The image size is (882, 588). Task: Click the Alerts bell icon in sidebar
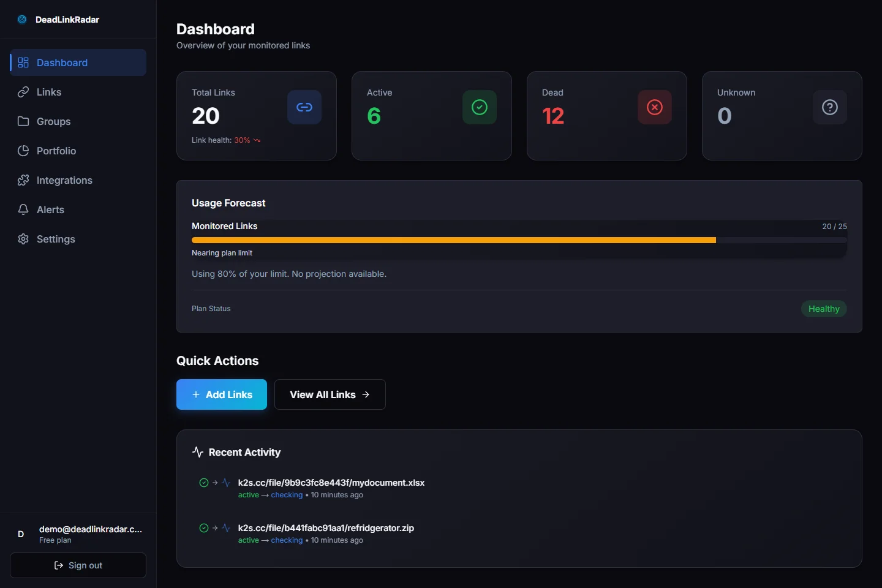[23, 209]
